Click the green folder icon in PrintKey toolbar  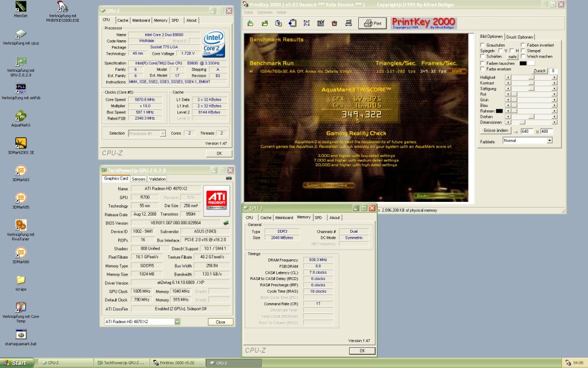click(265, 23)
